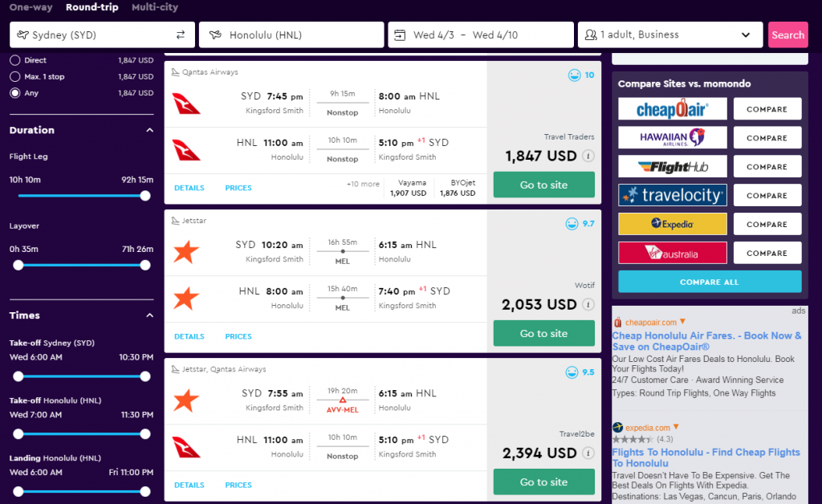The image size is (822, 504).
Task: Swap origin and destination airports
Action: coord(181,35)
